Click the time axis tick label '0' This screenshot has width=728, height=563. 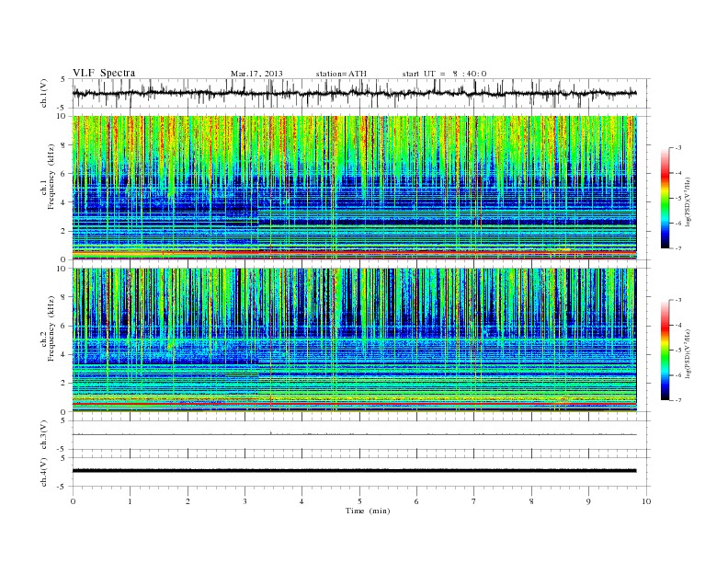click(x=73, y=501)
